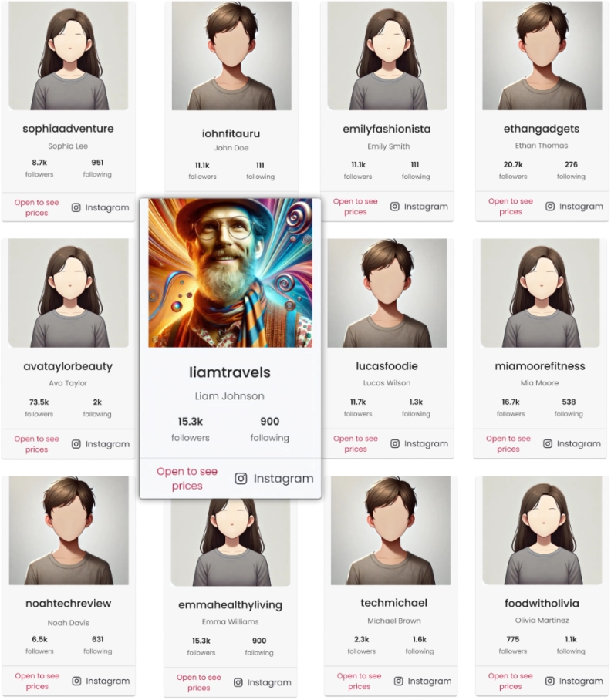Open prices for sophiaadventure
The height and width of the screenshot is (700, 611).
click(36, 207)
